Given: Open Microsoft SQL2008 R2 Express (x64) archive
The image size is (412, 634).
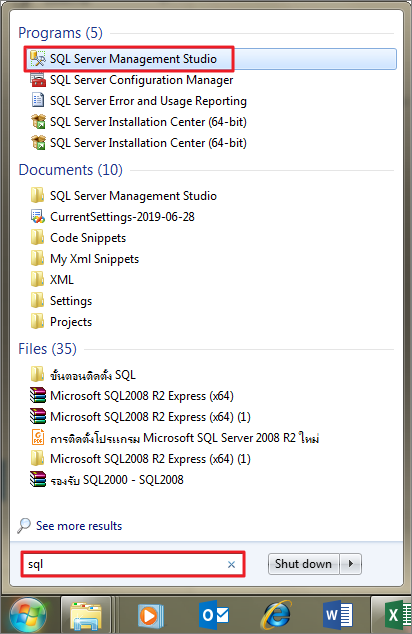Looking at the screenshot, I should tap(142, 396).
